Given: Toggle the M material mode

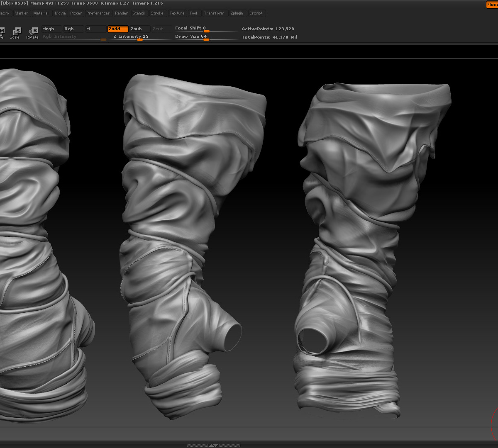Looking at the screenshot, I should pos(95,29).
